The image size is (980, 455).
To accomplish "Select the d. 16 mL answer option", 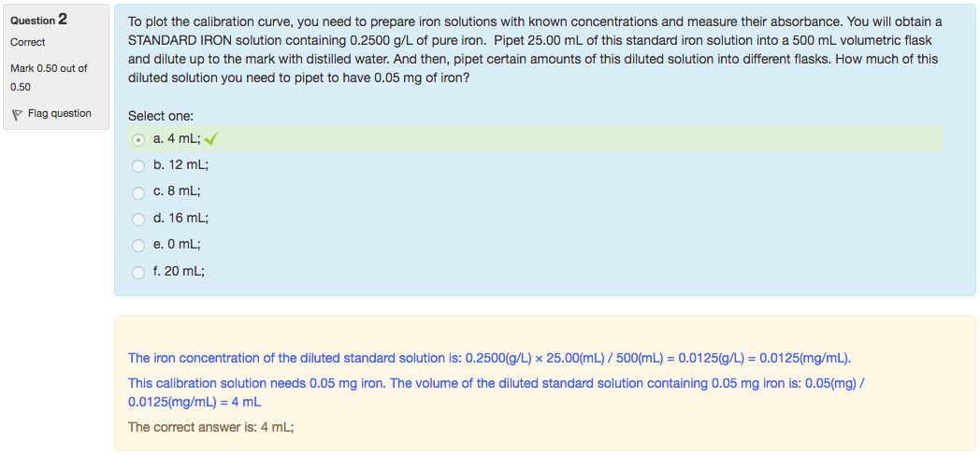I will (138, 219).
